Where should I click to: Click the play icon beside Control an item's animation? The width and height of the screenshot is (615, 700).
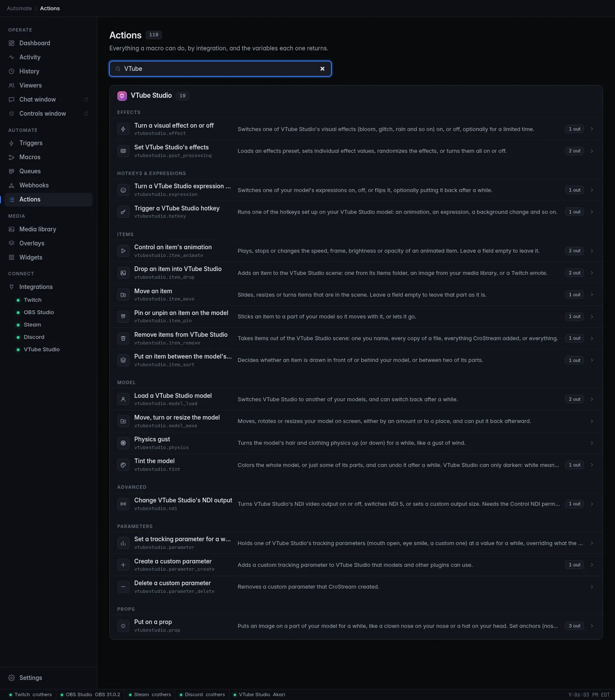[x=123, y=251]
